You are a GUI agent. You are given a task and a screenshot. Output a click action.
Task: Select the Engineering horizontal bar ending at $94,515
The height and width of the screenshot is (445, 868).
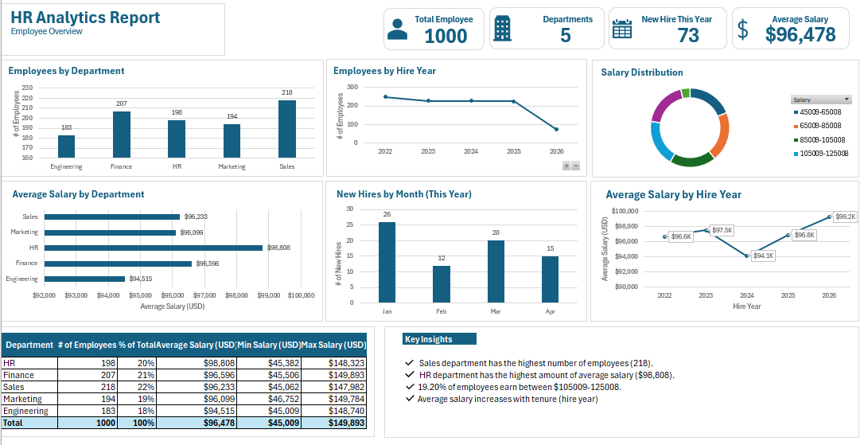coord(84,279)
